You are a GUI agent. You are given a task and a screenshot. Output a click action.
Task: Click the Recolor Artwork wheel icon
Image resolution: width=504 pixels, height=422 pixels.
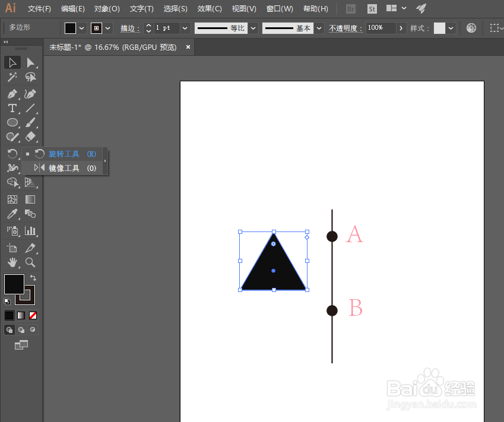click(471, 28)
